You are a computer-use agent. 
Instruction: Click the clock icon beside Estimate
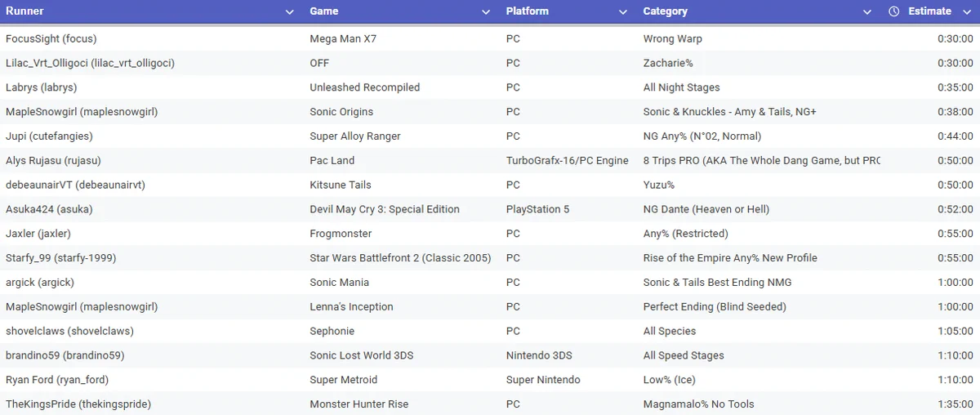(894, 11)
